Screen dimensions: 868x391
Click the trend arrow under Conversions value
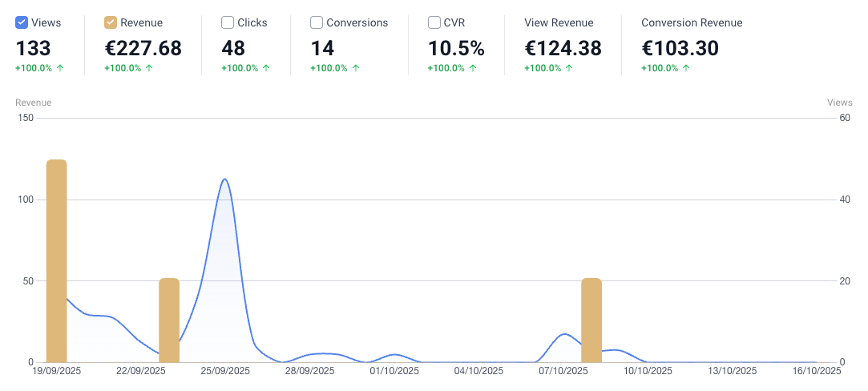(x=355, y=68)
